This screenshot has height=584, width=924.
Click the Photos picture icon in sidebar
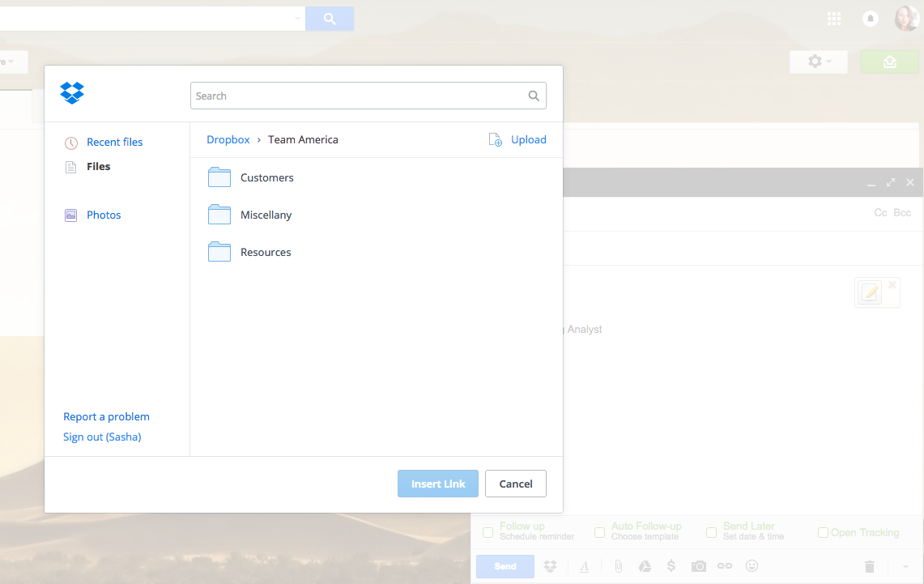(x=70, y=215)
